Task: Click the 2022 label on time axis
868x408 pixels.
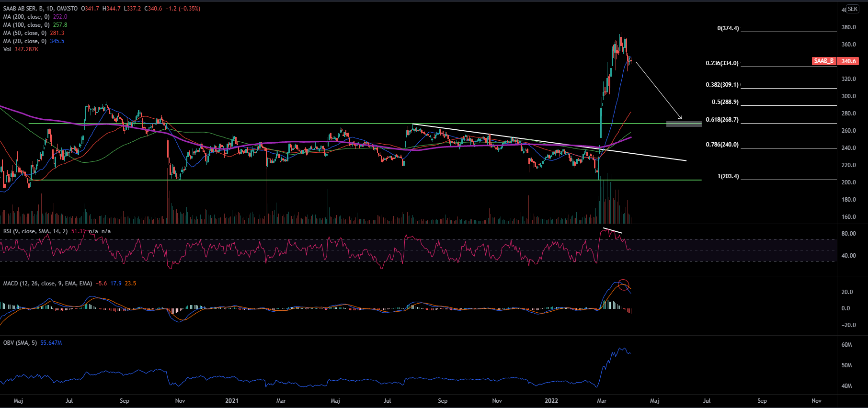Action: (551, 401)
